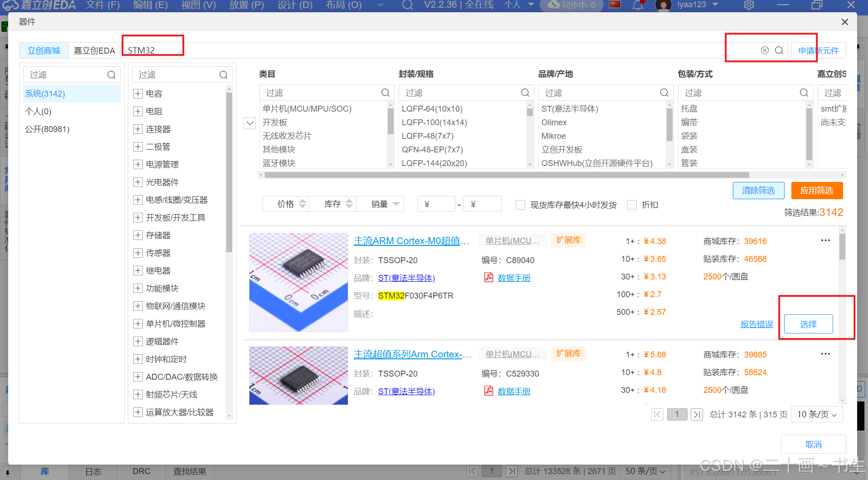Switch to the 嘉立创EDA tab
This screenshot has width=868, height=480.
[x=94, y=50]
